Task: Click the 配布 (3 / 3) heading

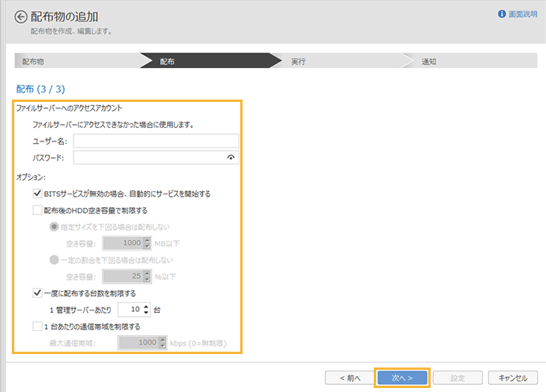Action: [x=40, y=89]
